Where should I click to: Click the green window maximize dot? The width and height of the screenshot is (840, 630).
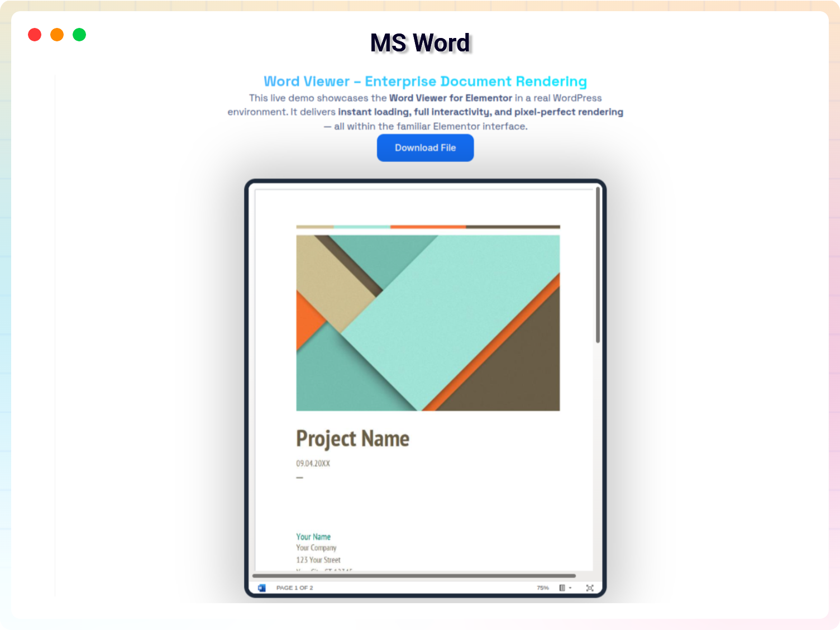point(79,35)
